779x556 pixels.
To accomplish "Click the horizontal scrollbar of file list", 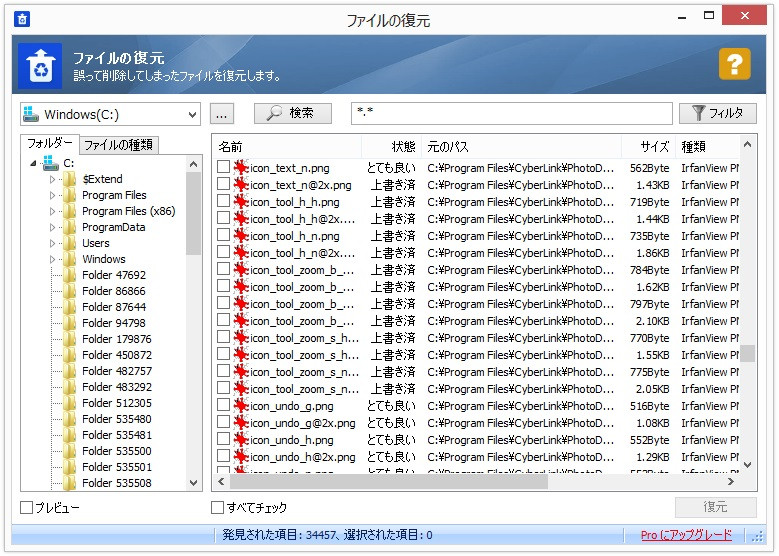I will 400,481.
